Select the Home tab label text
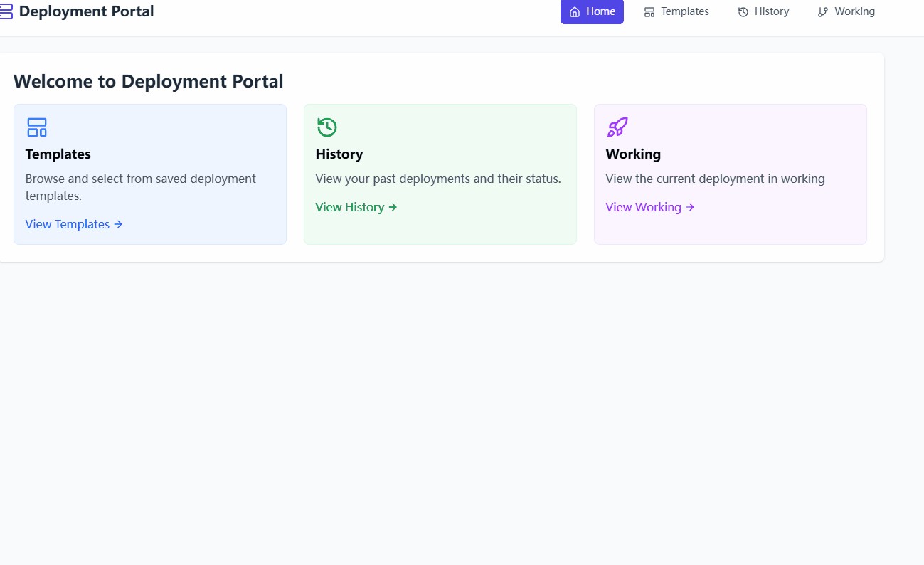The image size is (924, 565). click(600, 11)
